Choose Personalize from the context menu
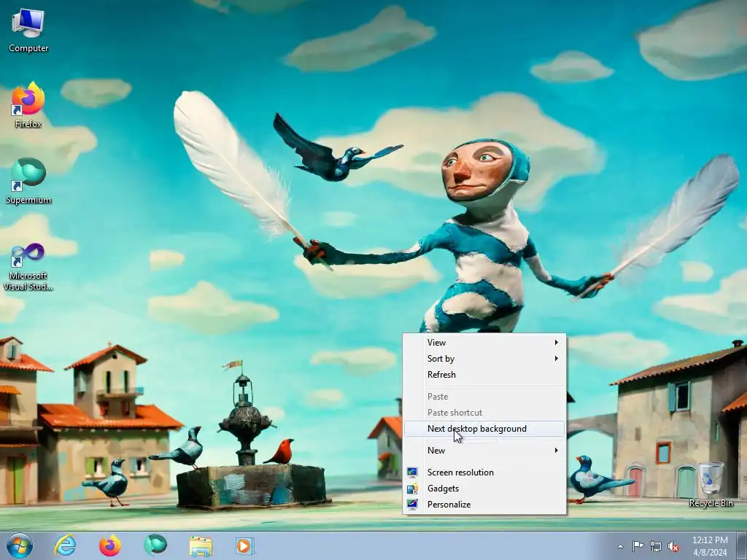The image size is (747, 560). (484, 505)
